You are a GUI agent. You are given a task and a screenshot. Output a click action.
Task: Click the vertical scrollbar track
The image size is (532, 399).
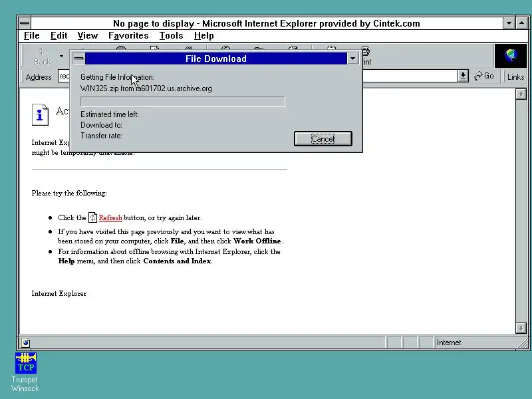[x=521, y=211]
